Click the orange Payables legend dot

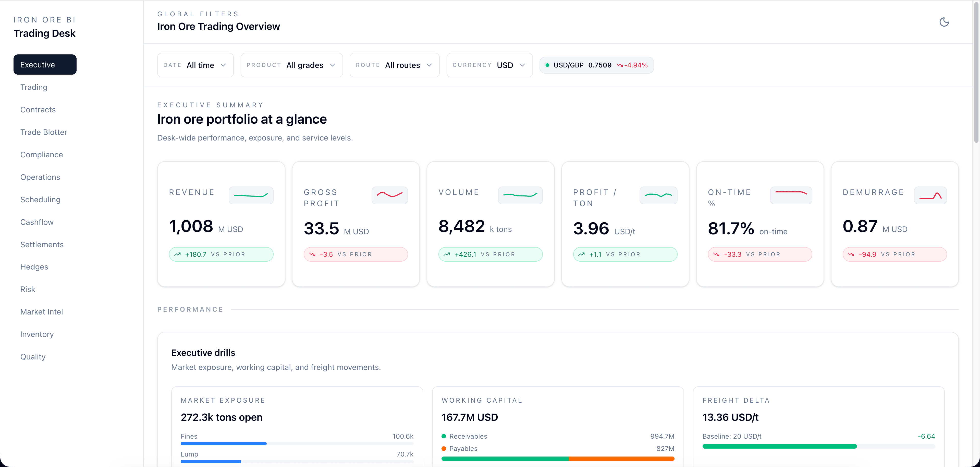click(444, 449)
